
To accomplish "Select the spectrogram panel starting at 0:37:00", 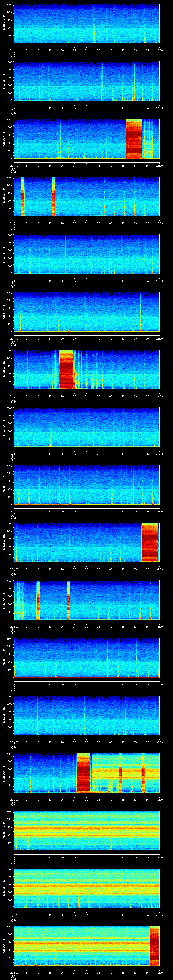I will (86, 888).
